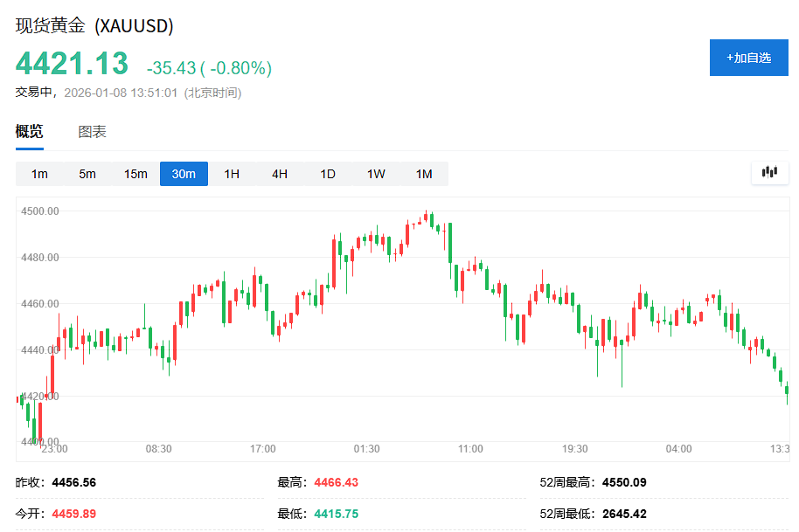Select the 15m interval button
This screenshot has height=532, width=799.
click(135, 173)
